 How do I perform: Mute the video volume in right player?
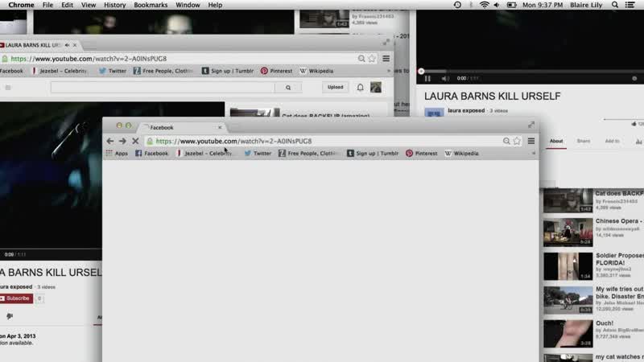(x=445, y=78)
